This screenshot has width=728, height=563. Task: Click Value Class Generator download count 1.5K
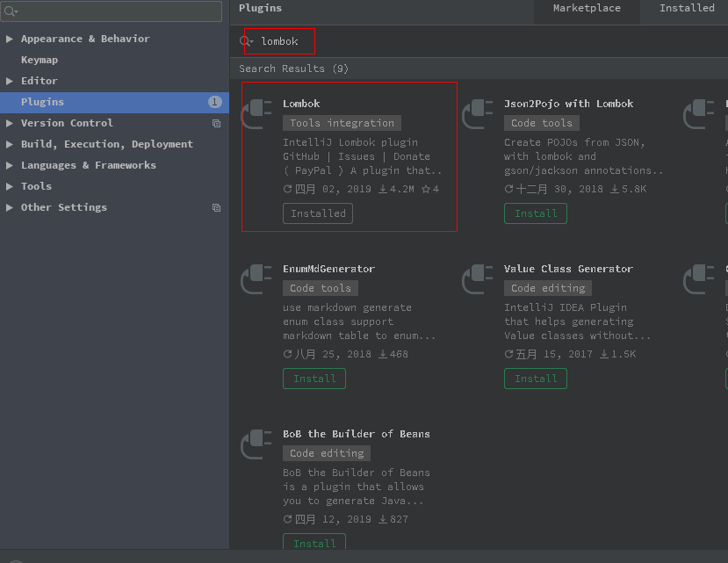tap(618, 355)
